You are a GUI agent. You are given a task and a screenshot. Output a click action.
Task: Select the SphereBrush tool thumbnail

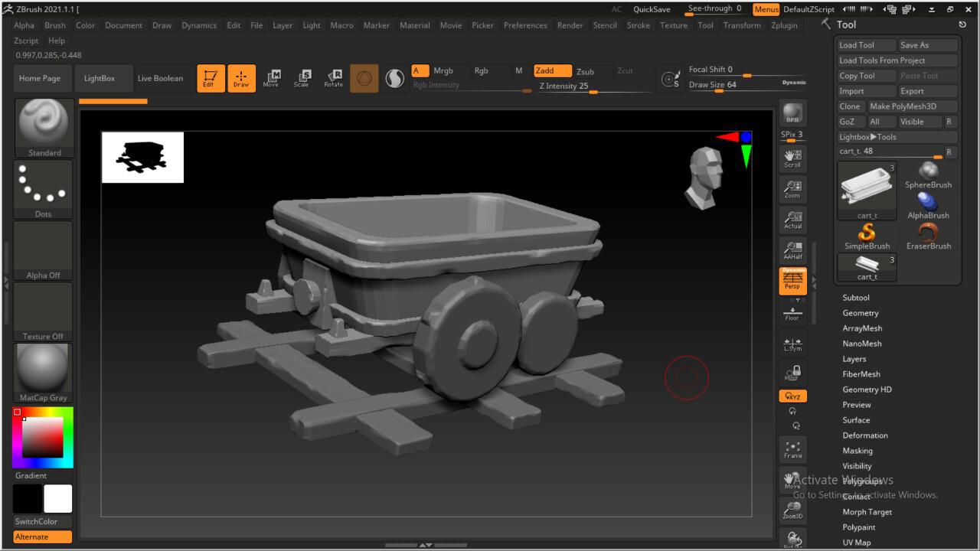tap(929, 170)
